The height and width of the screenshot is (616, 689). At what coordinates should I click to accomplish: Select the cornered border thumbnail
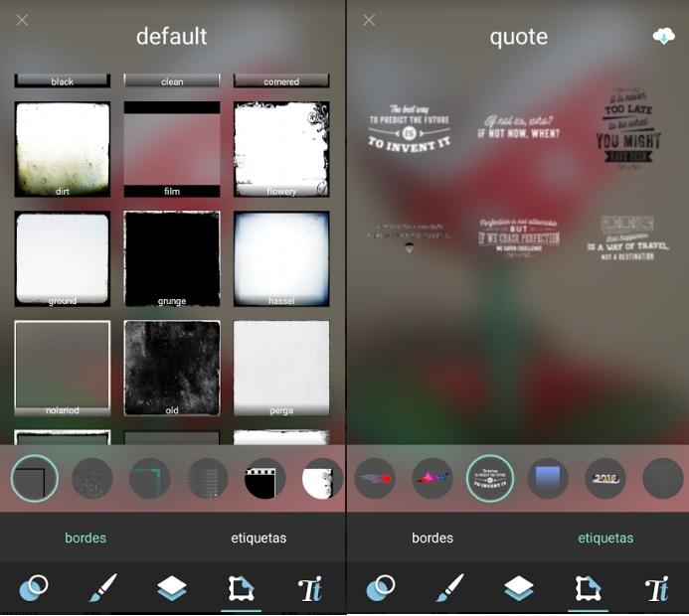click(x=281, y=80)
